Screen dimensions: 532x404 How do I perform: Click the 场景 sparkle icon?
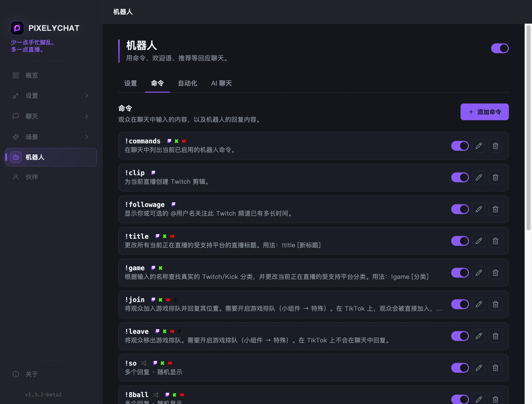16,137
